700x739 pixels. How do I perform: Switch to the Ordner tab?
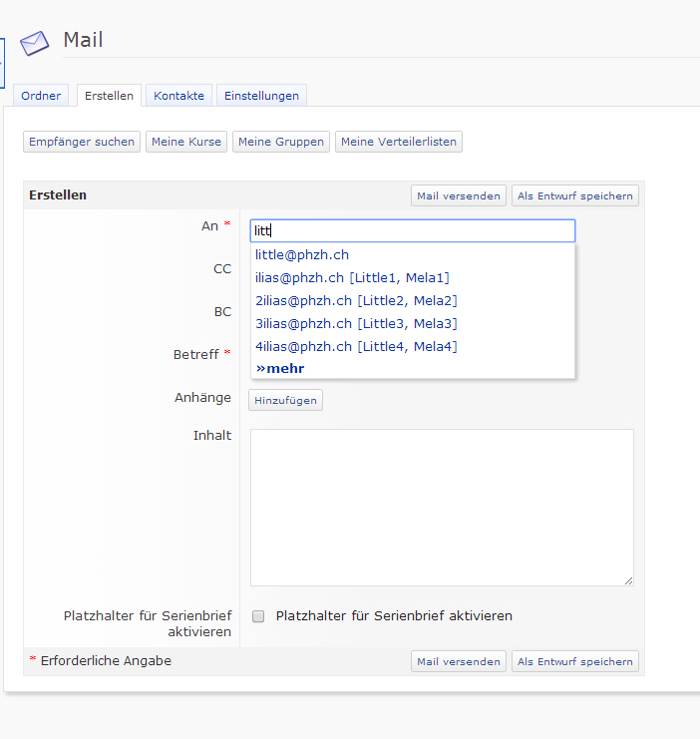click(x=41, y=96)
